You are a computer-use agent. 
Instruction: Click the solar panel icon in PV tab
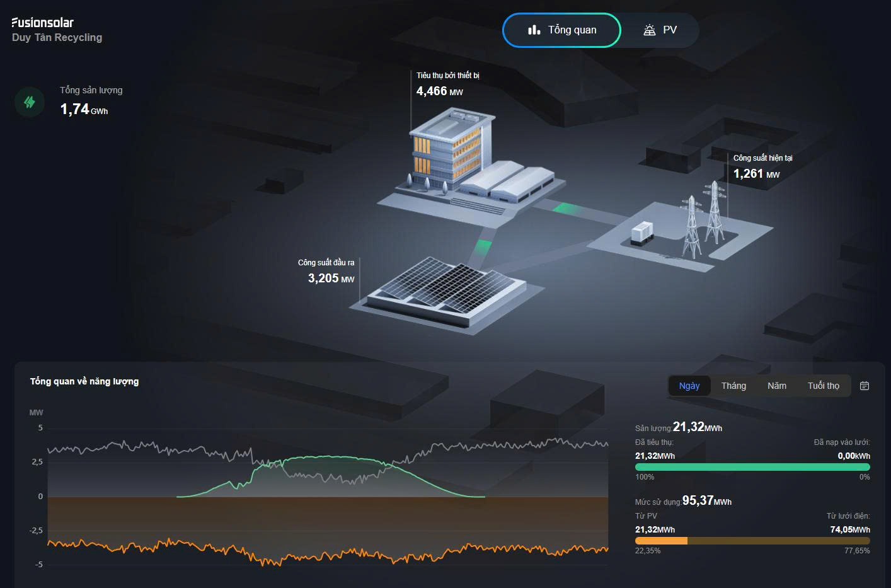pos(649,30)
